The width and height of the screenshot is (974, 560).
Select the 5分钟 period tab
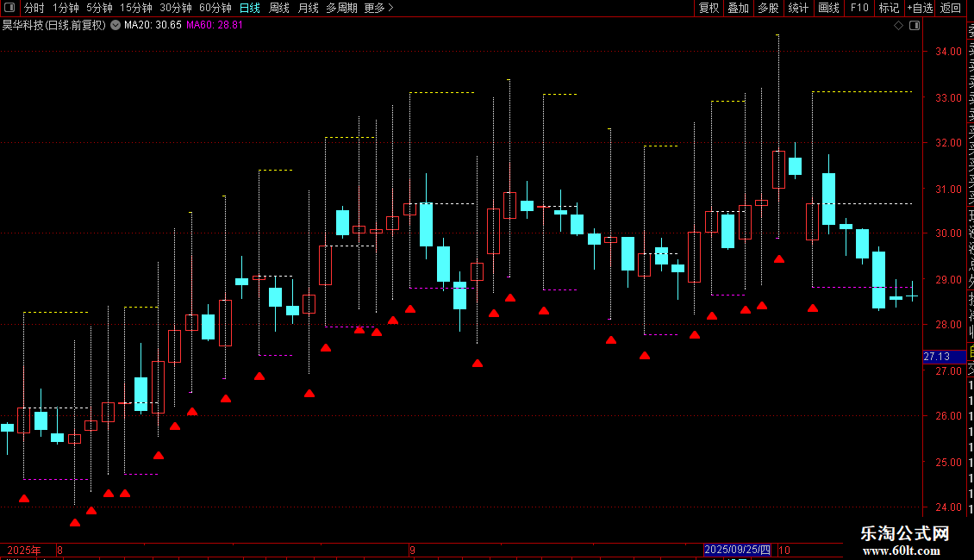tap(99, 8)
